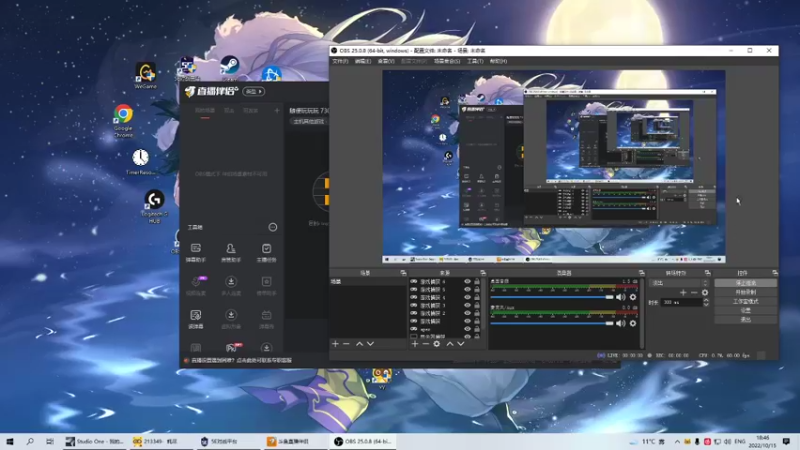Image resolution: width=800 pixels, height=450 pixels.
Task: Toggle lock icon for 游戏捕获 5 source
Action: 477,289
